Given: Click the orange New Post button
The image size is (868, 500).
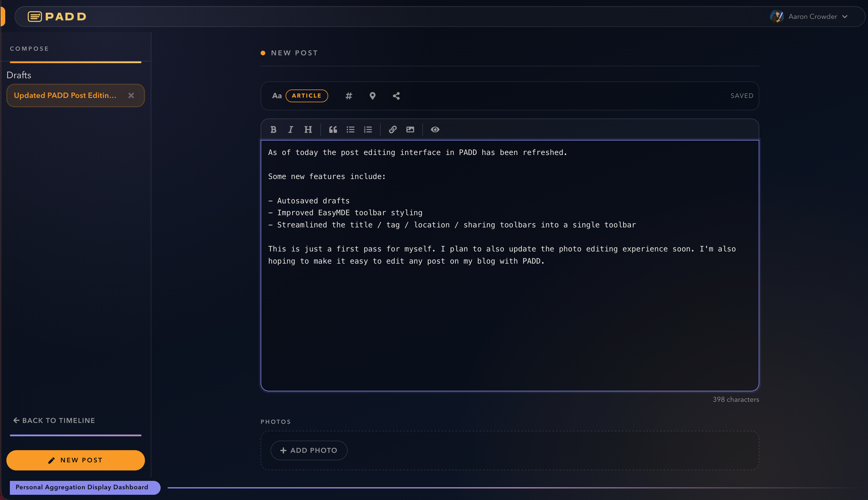Looking at the screenshot, I should [76, 460].
